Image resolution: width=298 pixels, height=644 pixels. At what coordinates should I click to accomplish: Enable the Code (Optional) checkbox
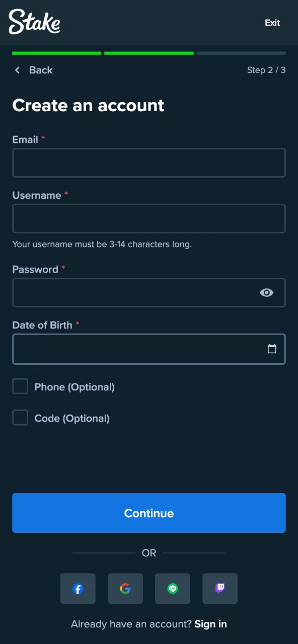(20, 418)
